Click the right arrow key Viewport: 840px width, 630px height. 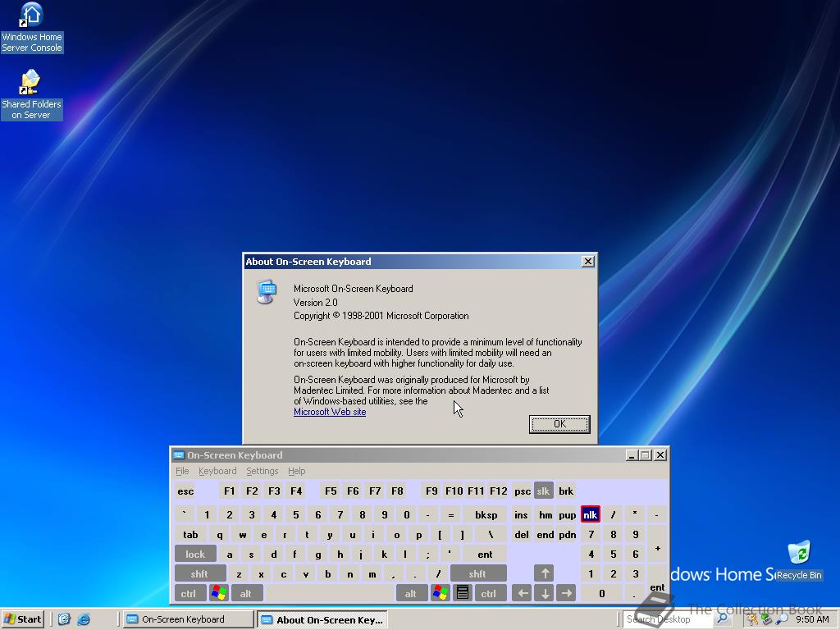click(x=566, y=593)
